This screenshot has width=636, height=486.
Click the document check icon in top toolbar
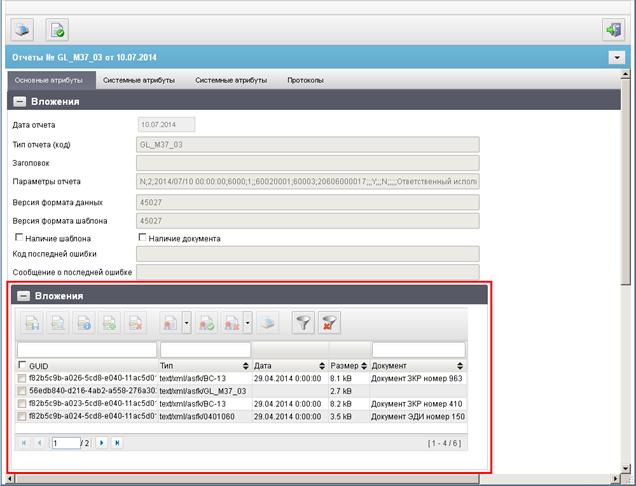(57, 30)
